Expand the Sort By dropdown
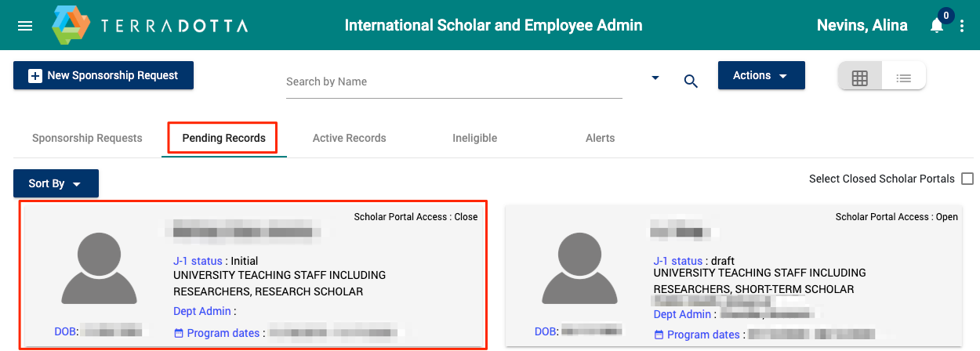The width and height of the screenshot is (980, 351). 56,183
